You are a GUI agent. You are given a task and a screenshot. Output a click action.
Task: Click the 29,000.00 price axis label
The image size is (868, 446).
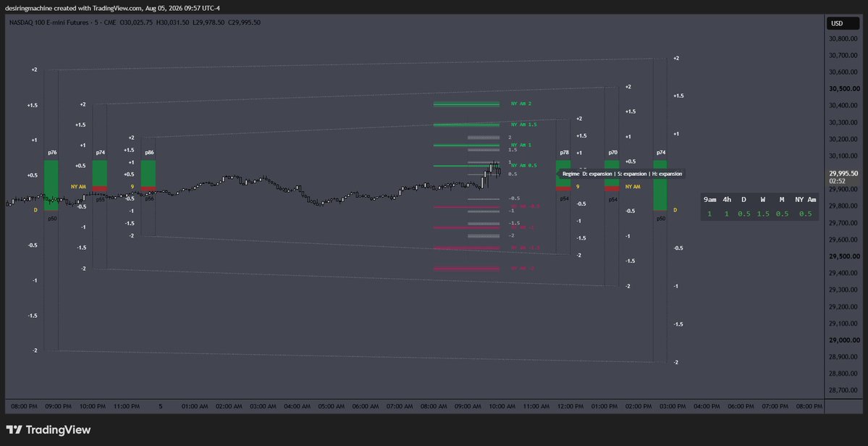(843, 340)
